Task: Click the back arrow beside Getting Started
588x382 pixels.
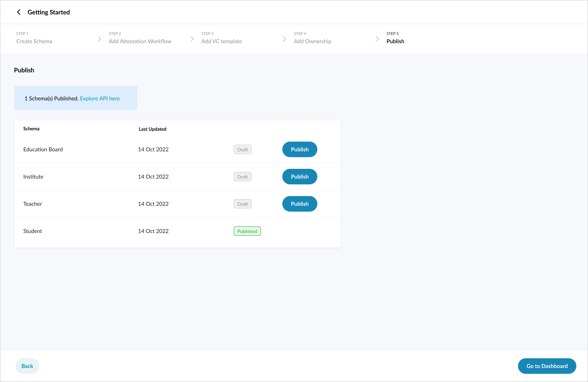Action: tap(18, 12)
